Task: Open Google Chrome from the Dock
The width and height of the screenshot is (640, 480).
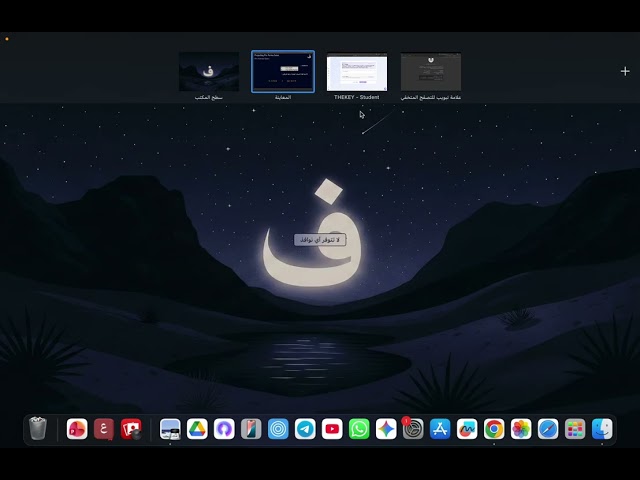Action: tap(494, 429)
